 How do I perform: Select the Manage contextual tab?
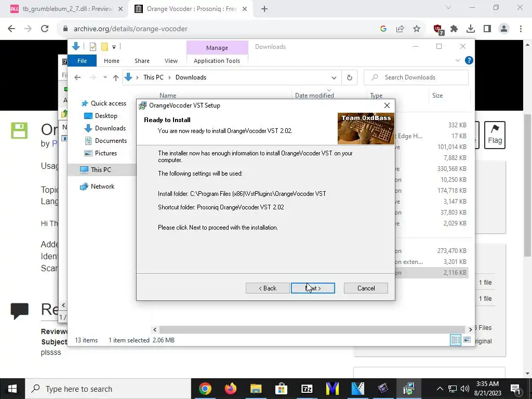coord(217,48)
